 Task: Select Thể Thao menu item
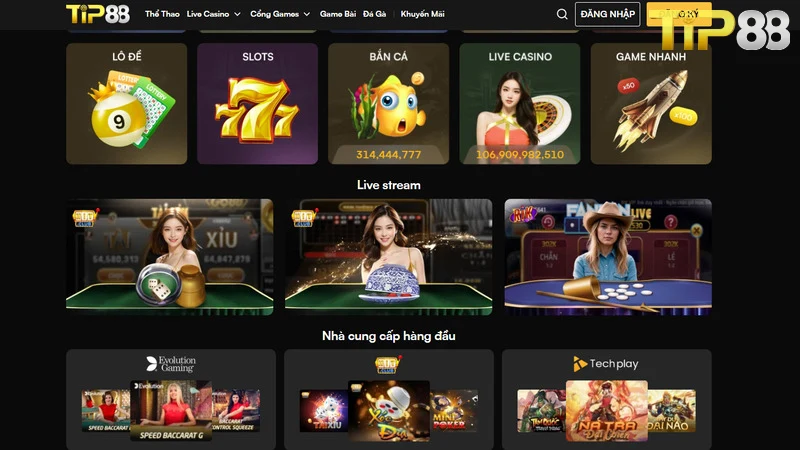point(162,14)
